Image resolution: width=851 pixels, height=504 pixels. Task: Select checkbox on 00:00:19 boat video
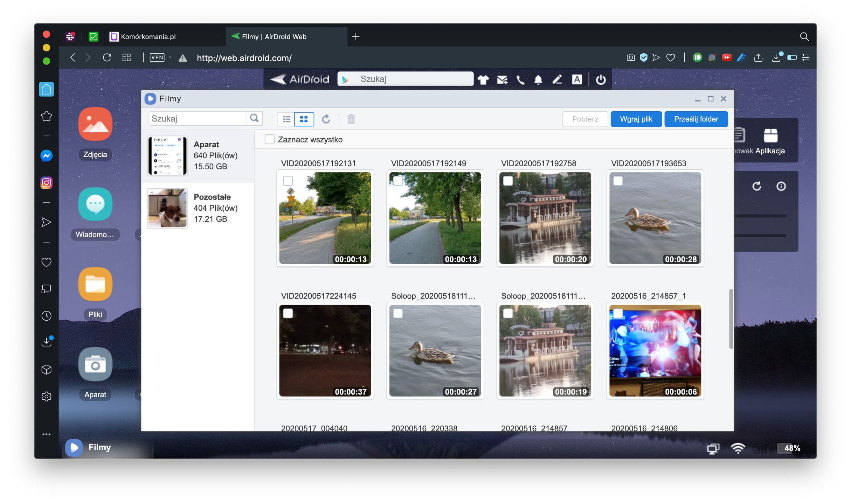tap(508, 314)
